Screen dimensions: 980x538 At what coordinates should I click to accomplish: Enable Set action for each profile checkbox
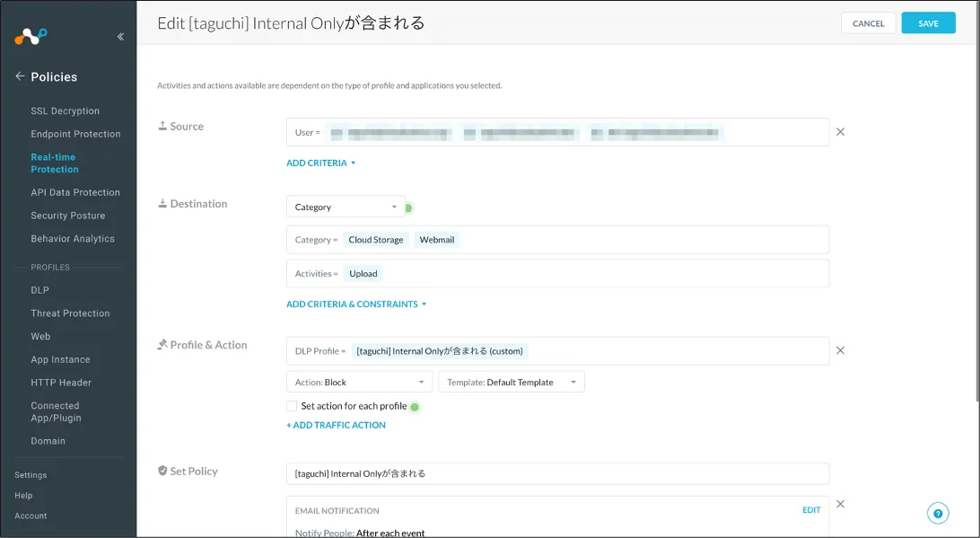coord(292,406)
